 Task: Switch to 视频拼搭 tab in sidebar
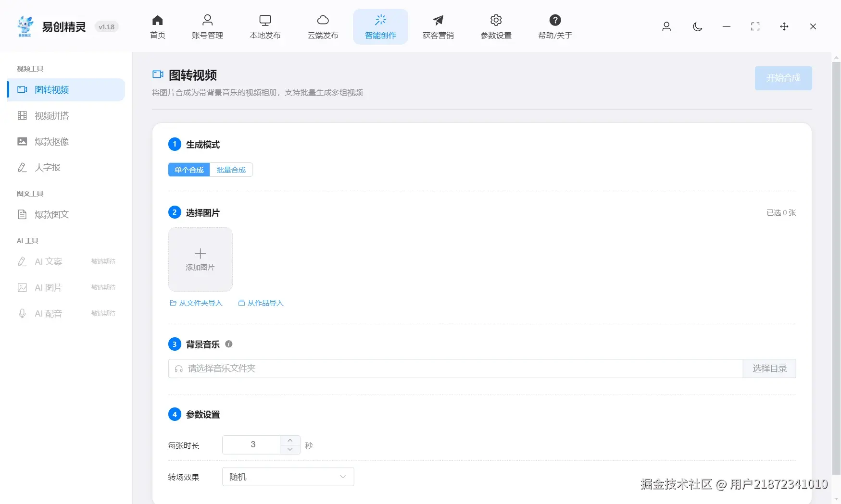coord(51,115)
